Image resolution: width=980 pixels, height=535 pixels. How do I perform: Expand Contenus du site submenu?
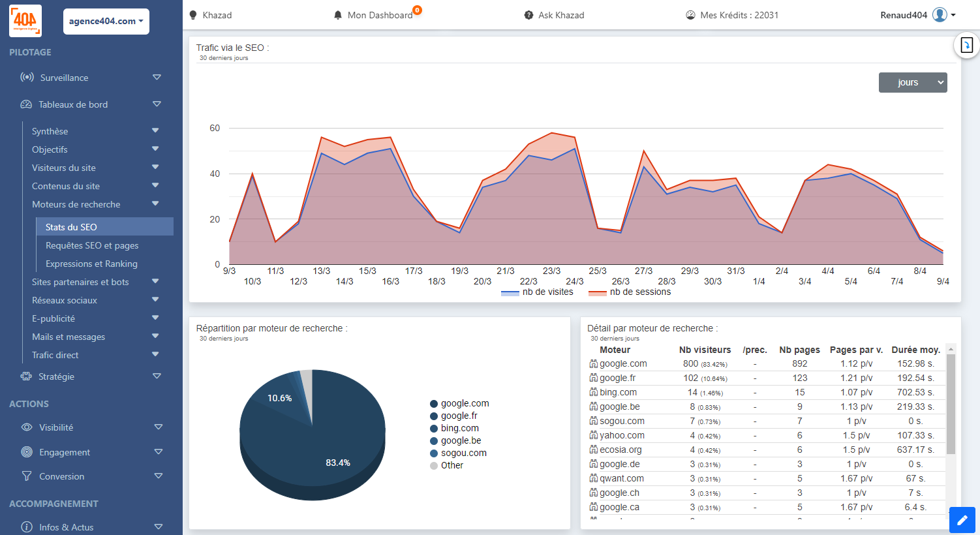pos(155,185)
